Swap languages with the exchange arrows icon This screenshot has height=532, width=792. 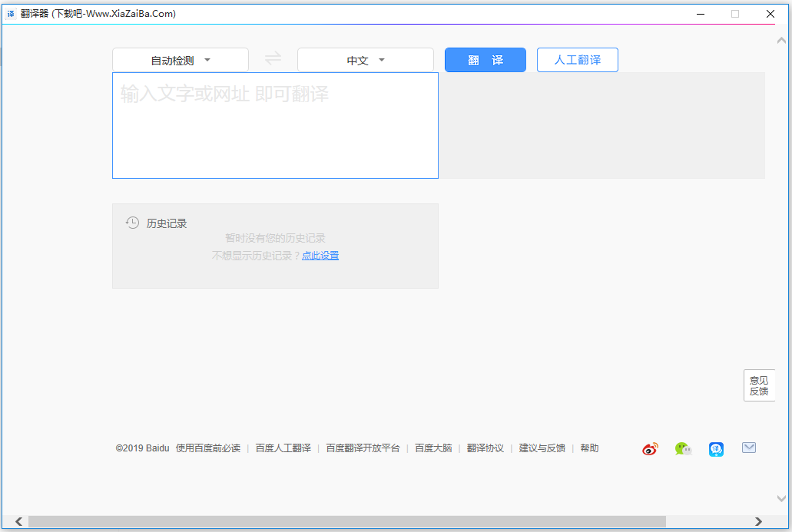[273, 59]
